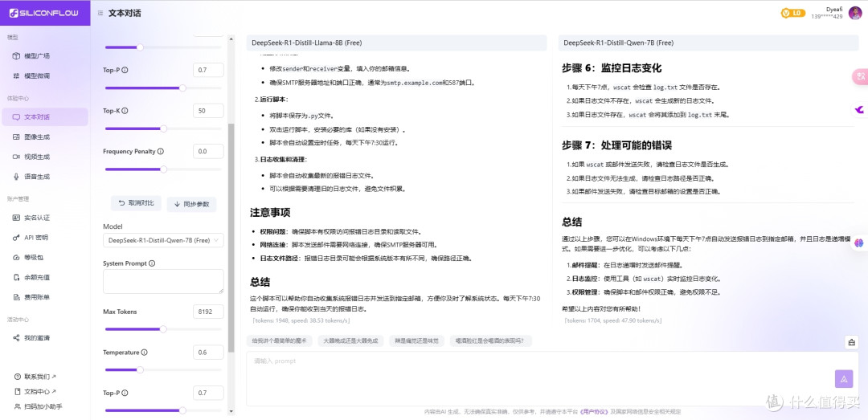Click the brain assistant floating icon
The height and width of the screenshot is (420, 868).
858,242
